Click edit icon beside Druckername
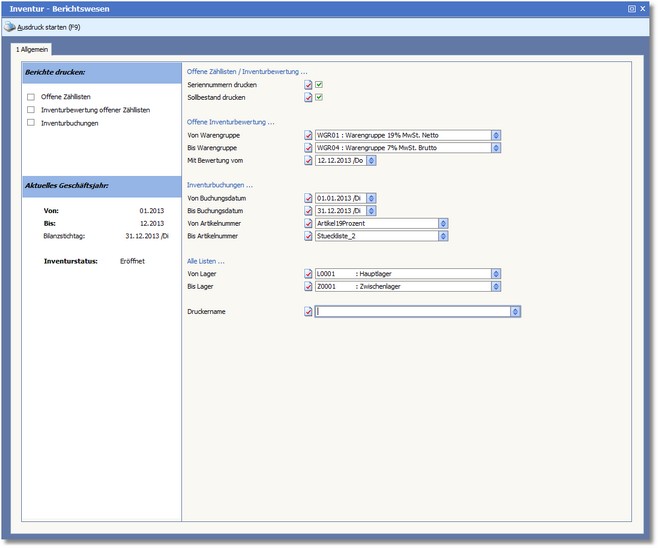658x548 pixels. tap(308, 311)
